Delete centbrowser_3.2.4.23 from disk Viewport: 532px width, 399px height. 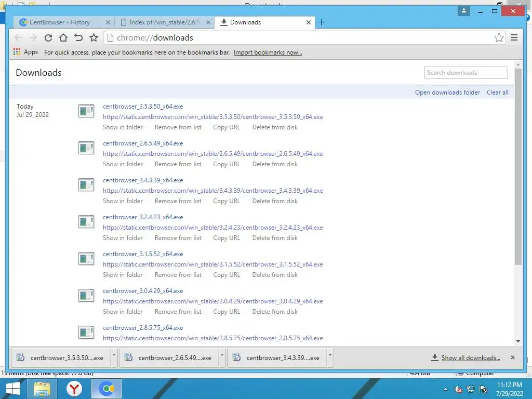(275, 238)
